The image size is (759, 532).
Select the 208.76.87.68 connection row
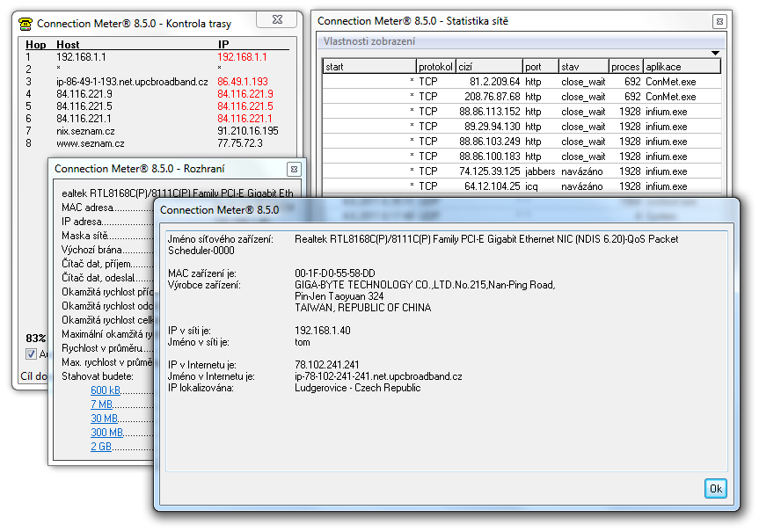pos(522,97)
